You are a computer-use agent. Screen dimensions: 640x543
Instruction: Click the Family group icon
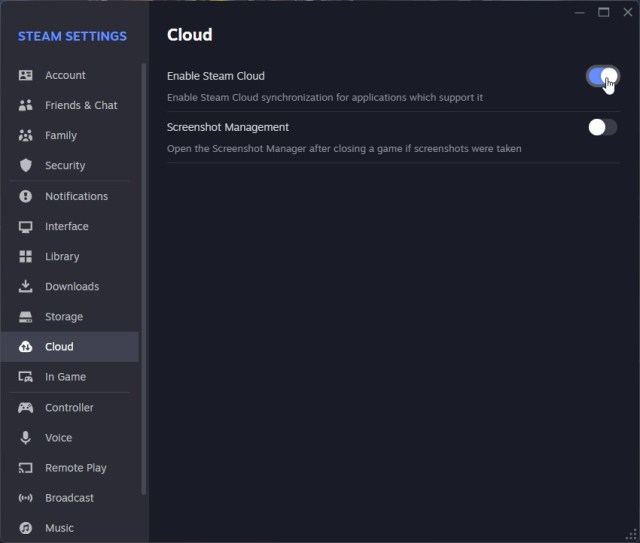tap(25, 135)
